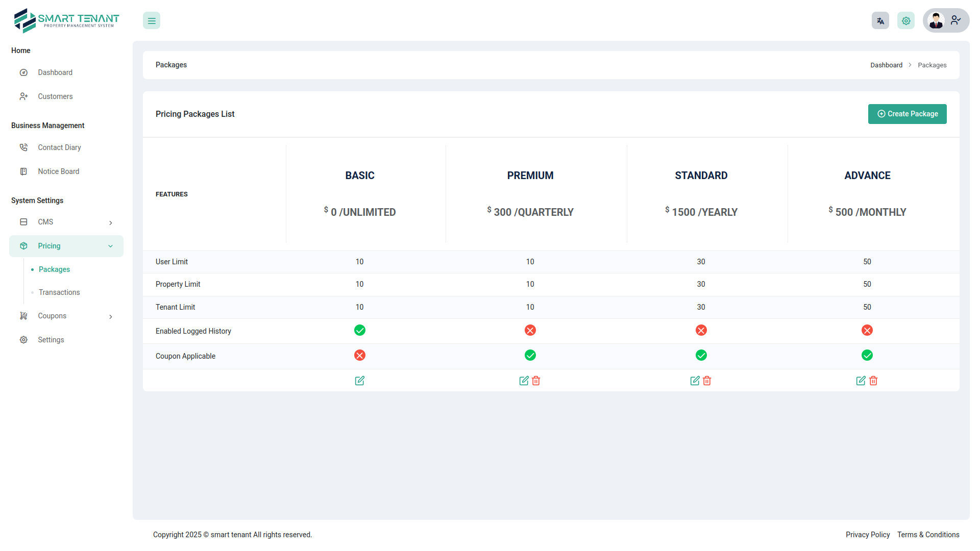980x551 pixels.
Task: Collapse the Pricing menu via its chevron
Action: click(111, 246)
